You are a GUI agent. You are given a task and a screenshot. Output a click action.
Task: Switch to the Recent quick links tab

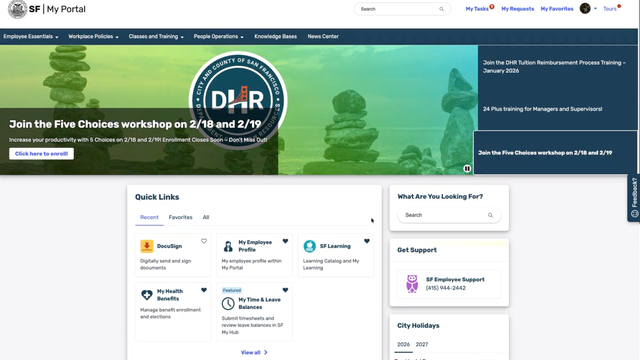[x=149, y=217]
